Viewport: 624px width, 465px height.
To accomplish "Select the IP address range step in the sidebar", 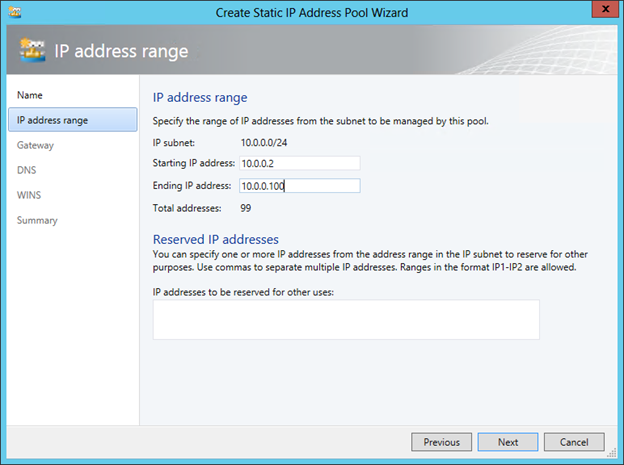I will (x=52, y=120).
